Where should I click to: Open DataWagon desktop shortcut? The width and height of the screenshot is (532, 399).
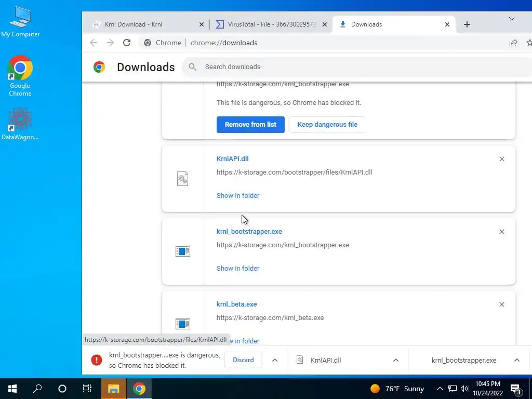click(x=20, y=124)
